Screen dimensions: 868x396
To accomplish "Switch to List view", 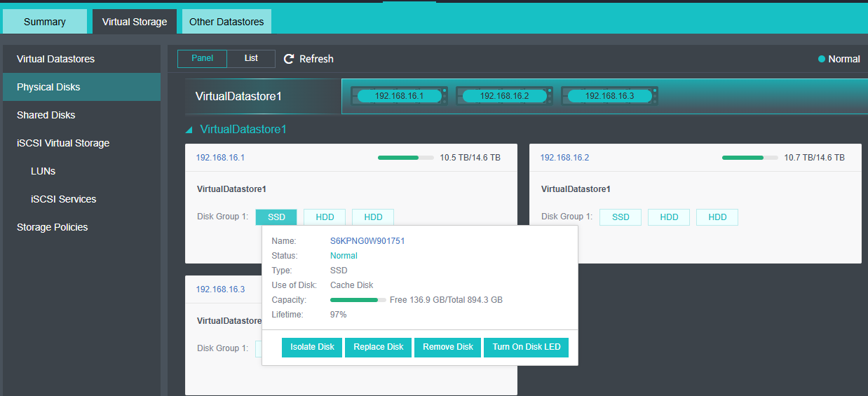I will pos(251,59).
